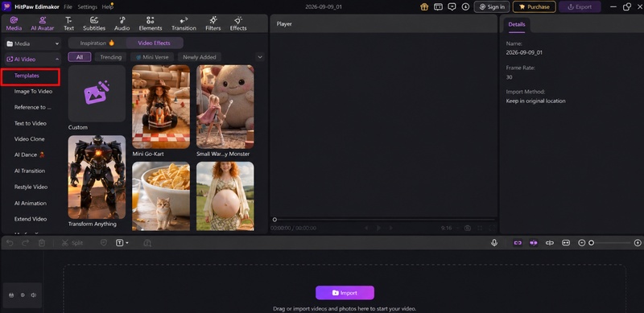Open the layout panel icon beside gift
The image size is (644, 313).
(438, 6)
